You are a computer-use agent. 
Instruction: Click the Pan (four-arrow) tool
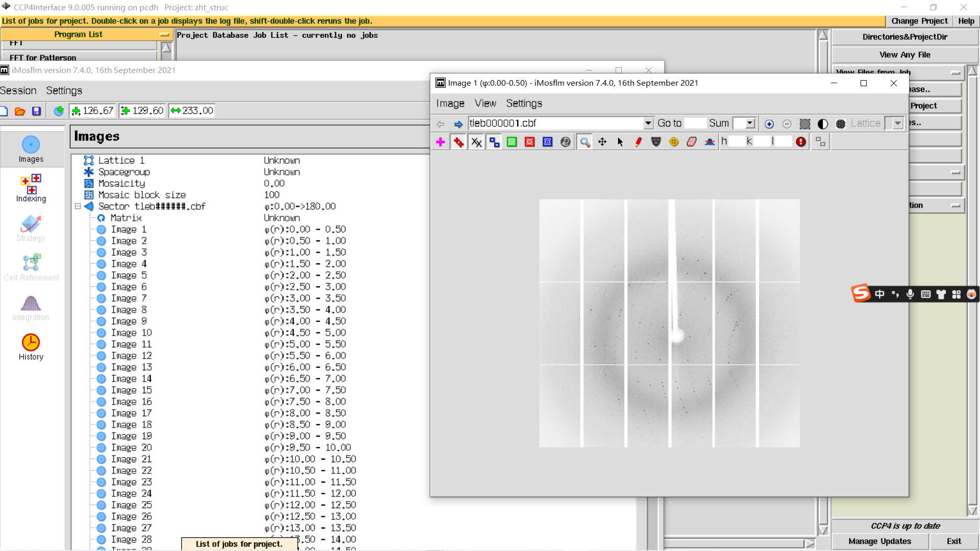coord(602,142)
